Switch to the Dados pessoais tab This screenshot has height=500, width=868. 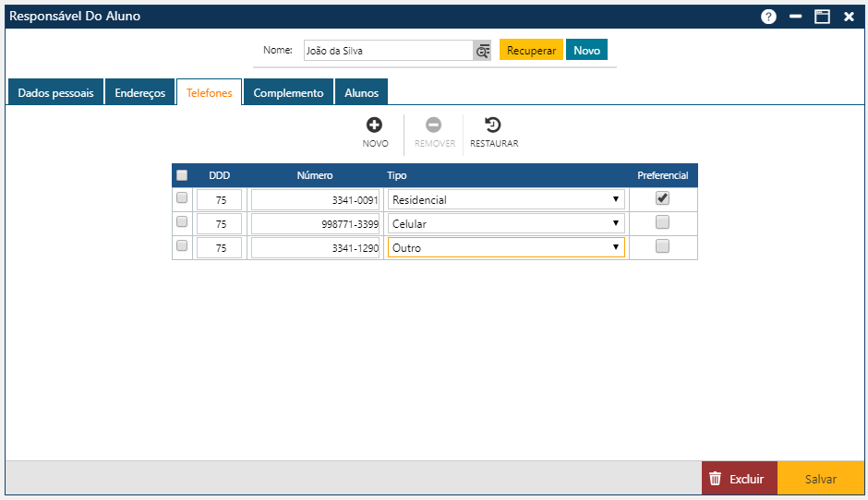point(55,93)
